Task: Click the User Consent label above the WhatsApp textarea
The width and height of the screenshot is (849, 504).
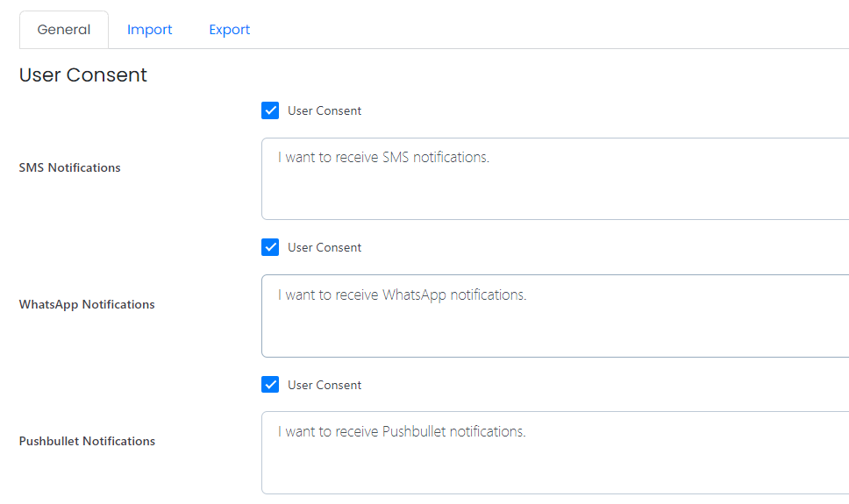Action: [x=325, y=247]
